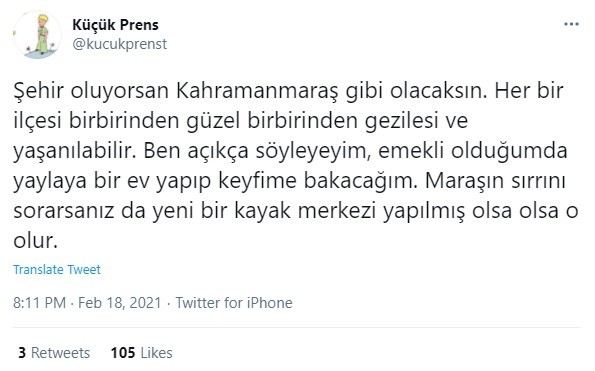Click the tweet body text paragraph

coord(296,165)
